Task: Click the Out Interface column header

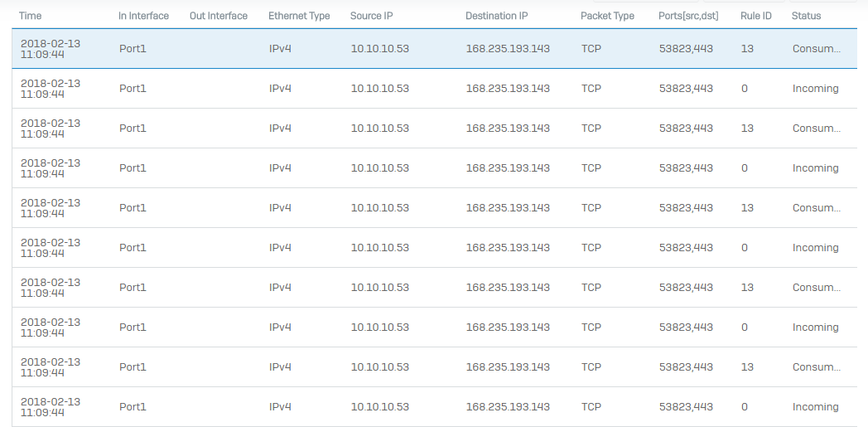Action: pos(218,16)
